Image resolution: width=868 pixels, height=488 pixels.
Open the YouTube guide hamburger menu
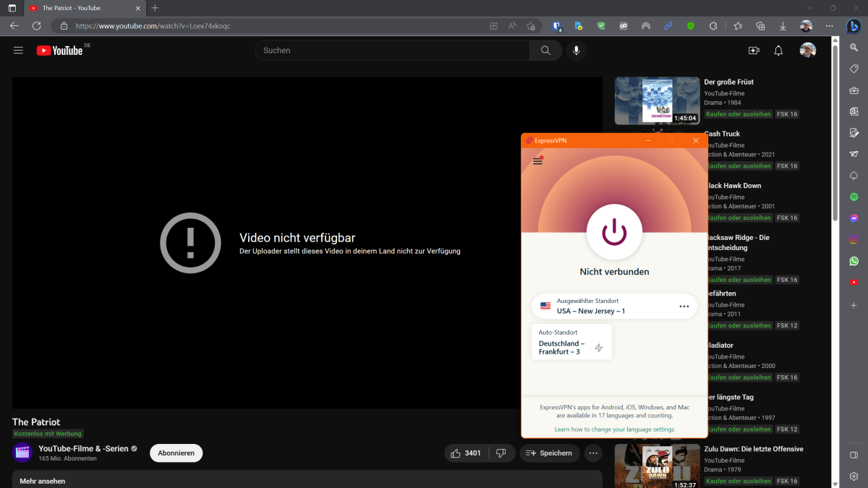point(18,51)
